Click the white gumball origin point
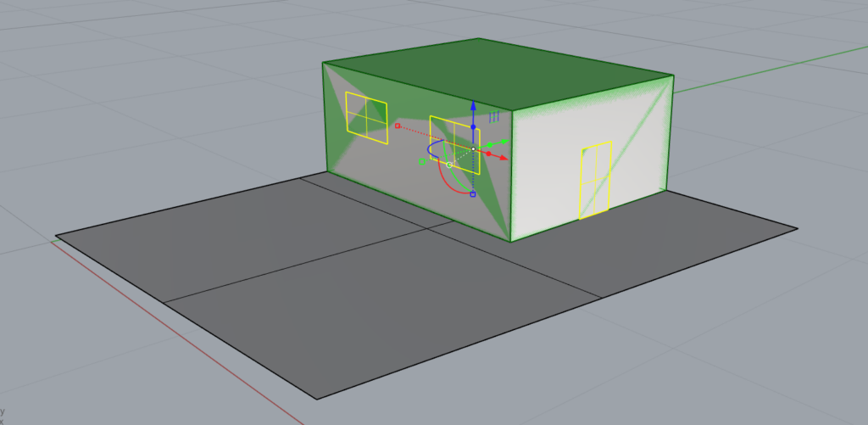The height and width of the screenshot is (425, 868). pyautogui.click(x=473, y=148)
